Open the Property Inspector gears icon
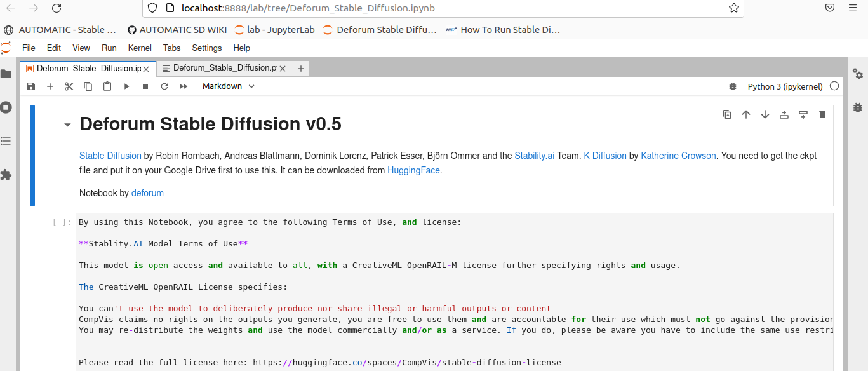 [858, 74]
